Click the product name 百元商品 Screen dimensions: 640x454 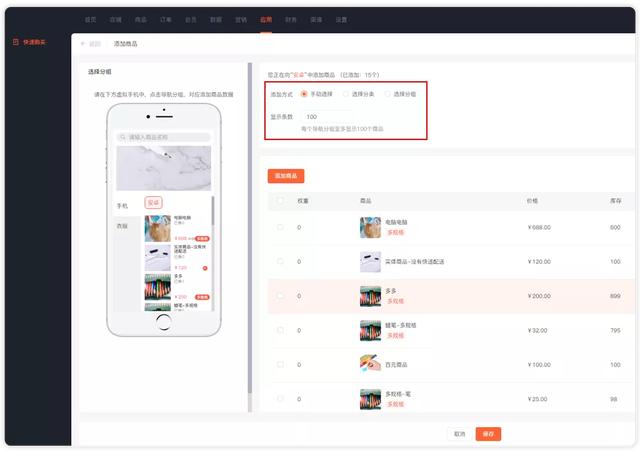point(396,365)
